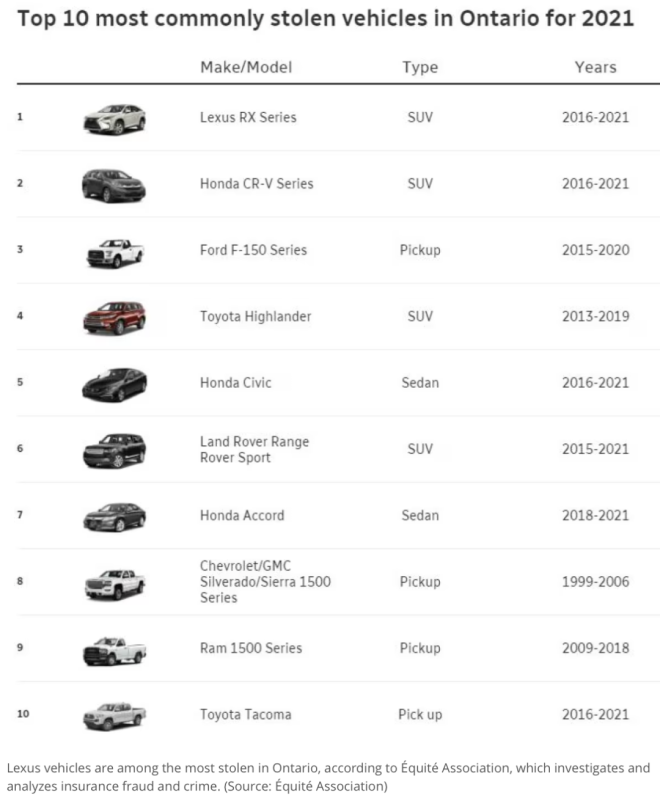Screen dimensions: 660x801
Task: Click the Land Rover Range Rover Sport name
Action: tap(254, 449)
